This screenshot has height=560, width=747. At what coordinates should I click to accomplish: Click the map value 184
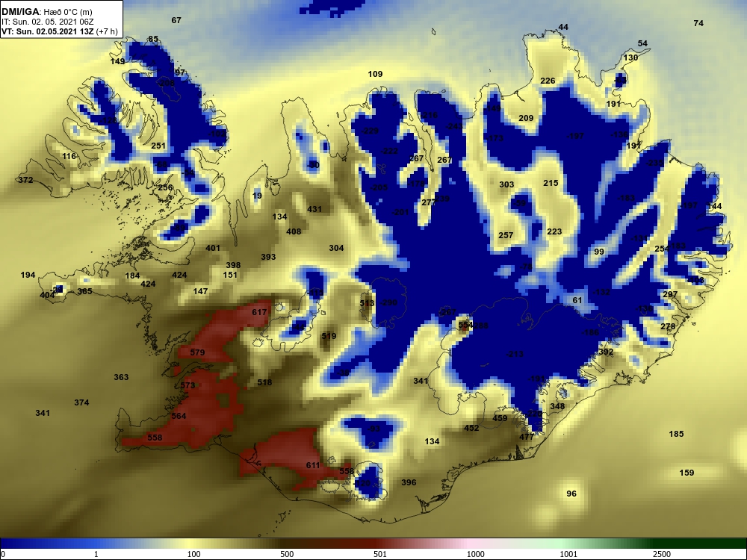pyautogui.click(x=132, y=276)
